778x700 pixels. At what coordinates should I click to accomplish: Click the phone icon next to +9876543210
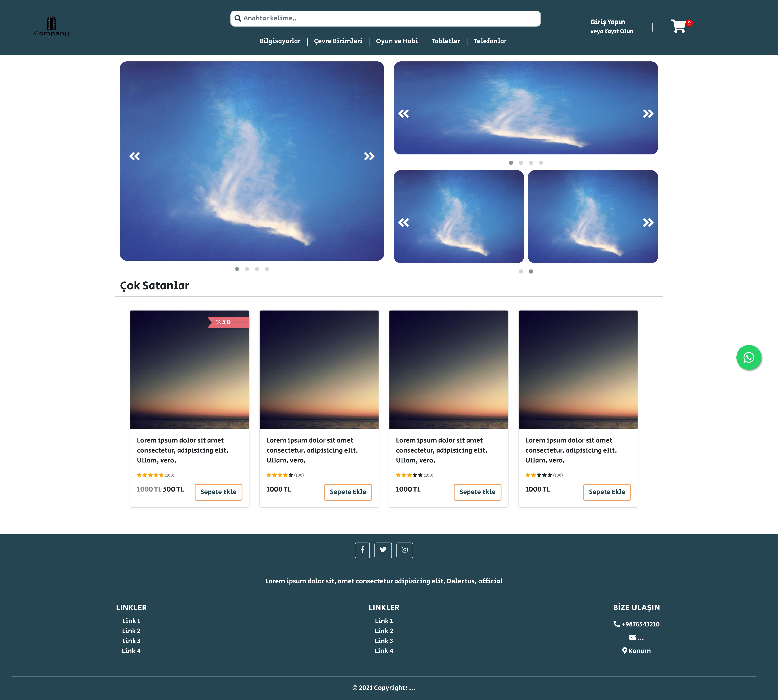pyautogui.click(x=616, y=624)
